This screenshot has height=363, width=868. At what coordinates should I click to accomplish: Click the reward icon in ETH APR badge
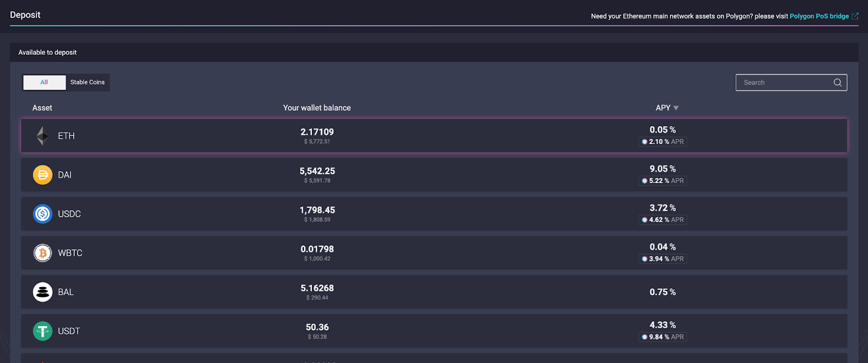coord(644,142)
